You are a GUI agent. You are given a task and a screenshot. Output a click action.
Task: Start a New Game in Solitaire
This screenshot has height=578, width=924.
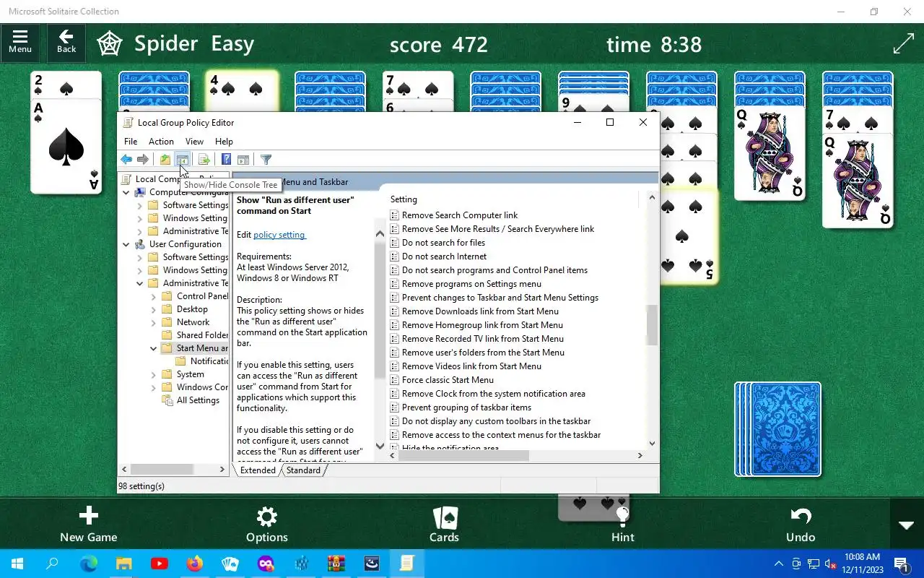[88, 525]
